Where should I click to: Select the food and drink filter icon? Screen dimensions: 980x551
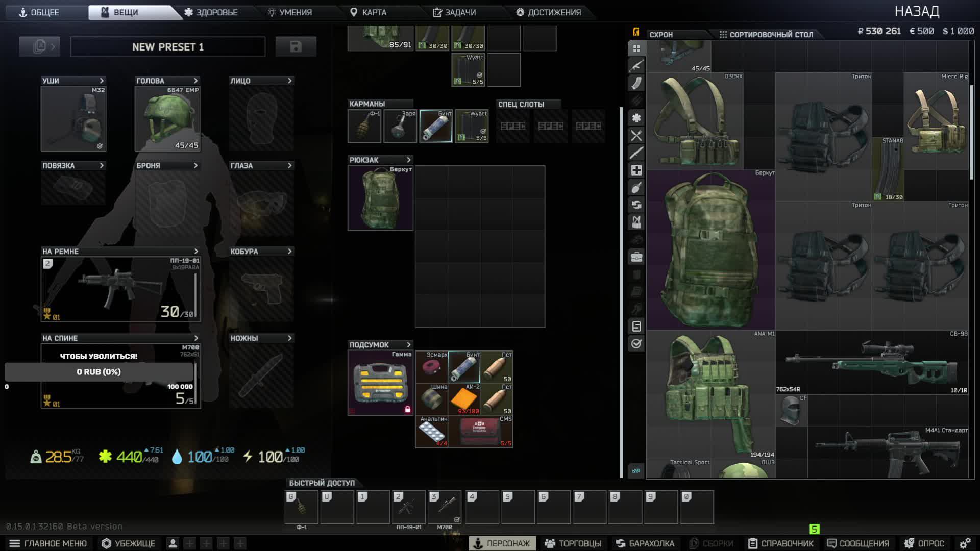click(636, 135)
